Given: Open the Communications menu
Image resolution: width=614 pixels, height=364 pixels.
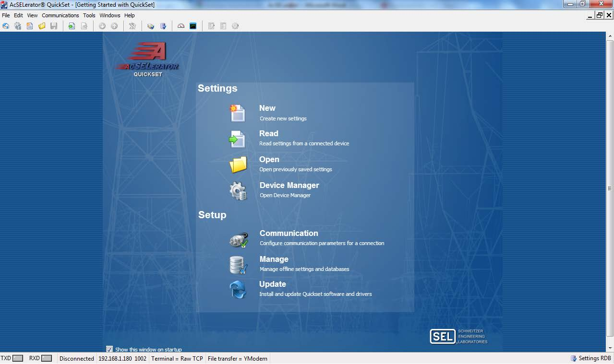Looking at the screenshot, I should [x=60, y=15].
